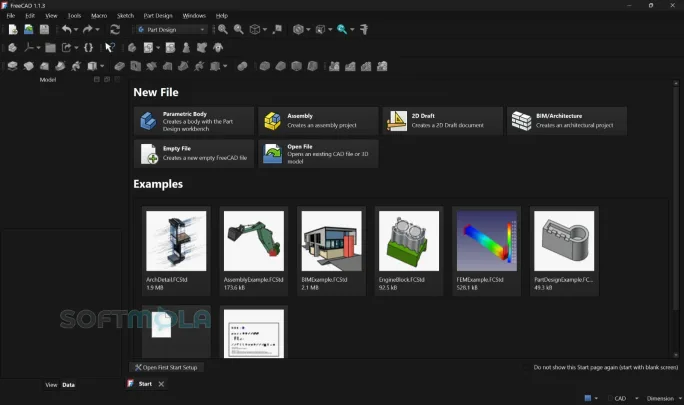The image size is (684, 405).
Task: Open the File menu
Action: (11, 16)
